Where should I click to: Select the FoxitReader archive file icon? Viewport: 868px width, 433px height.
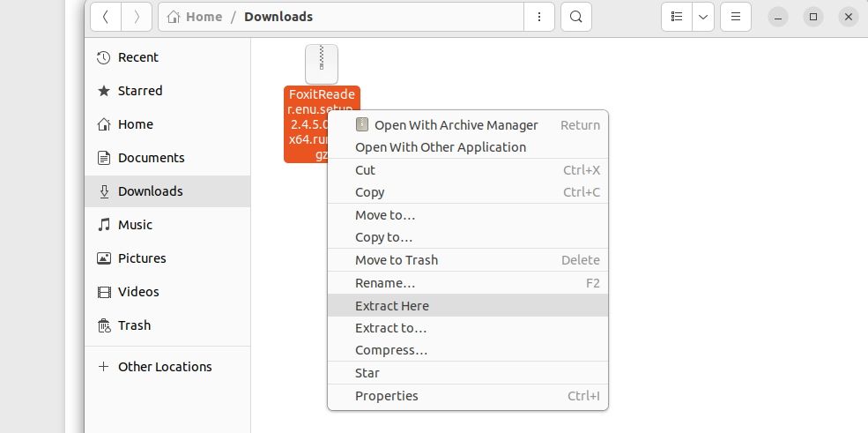coord(322,64)
